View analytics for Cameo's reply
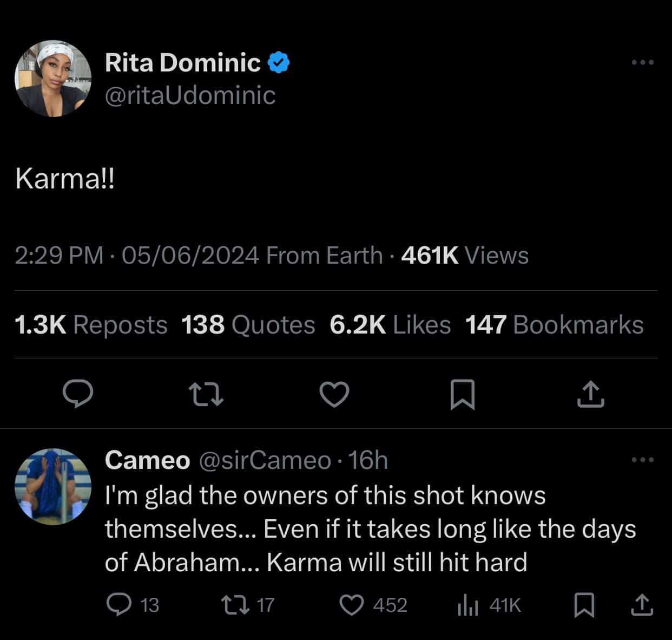 pos(467,605)
